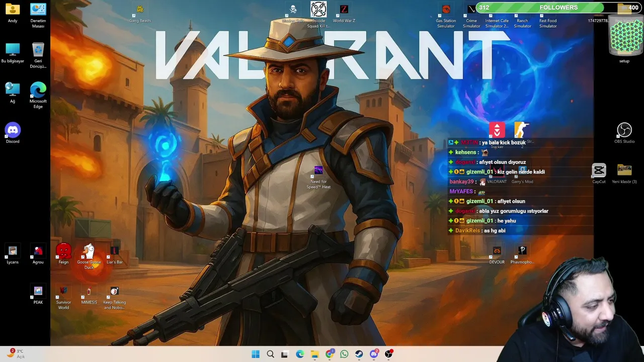
Task: Open the Geri Dönüşüm recycle bin
Action: 38,50
